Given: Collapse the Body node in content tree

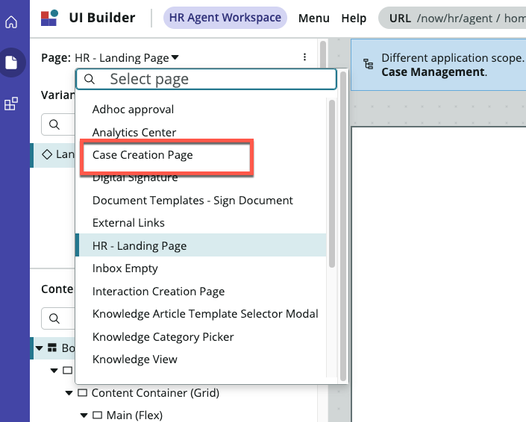Looking at the screenshot, I should (39, 348).
